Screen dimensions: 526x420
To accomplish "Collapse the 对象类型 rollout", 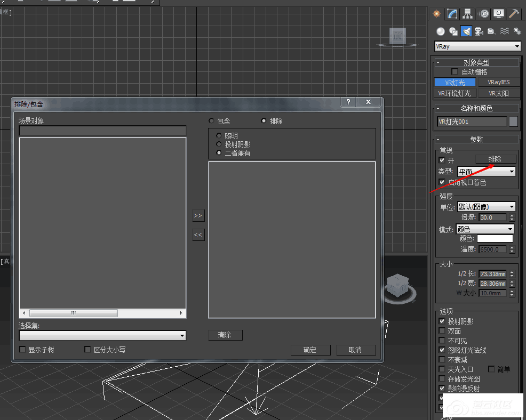I will [477, 62].
